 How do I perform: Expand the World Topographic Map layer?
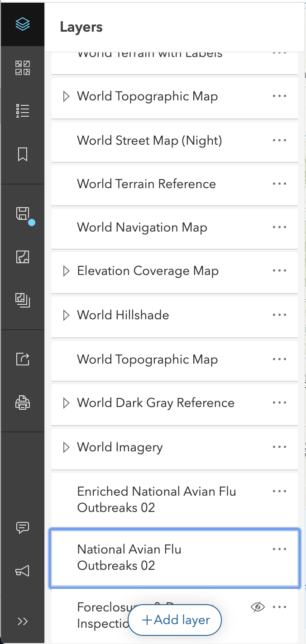point(66,96)
